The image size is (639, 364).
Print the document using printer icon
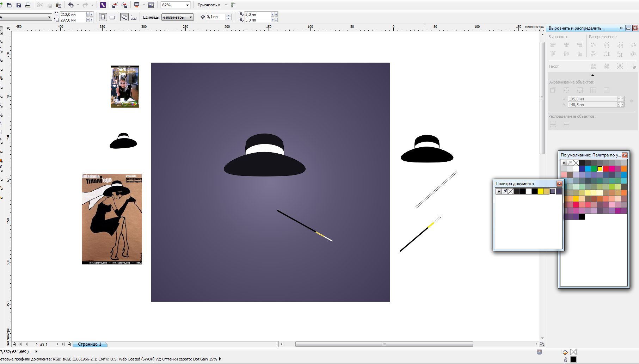pos(28,5)
